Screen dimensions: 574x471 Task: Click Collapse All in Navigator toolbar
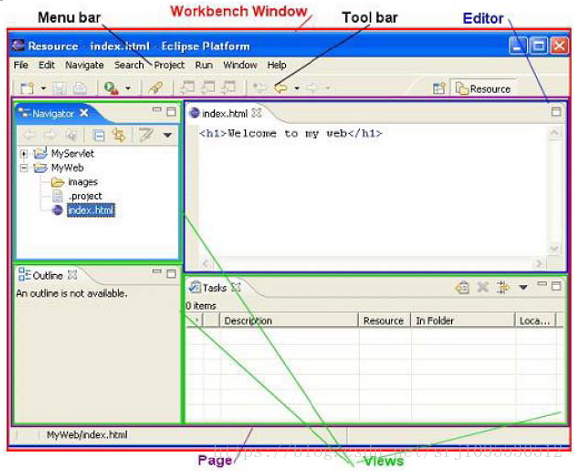pos(98,135)
